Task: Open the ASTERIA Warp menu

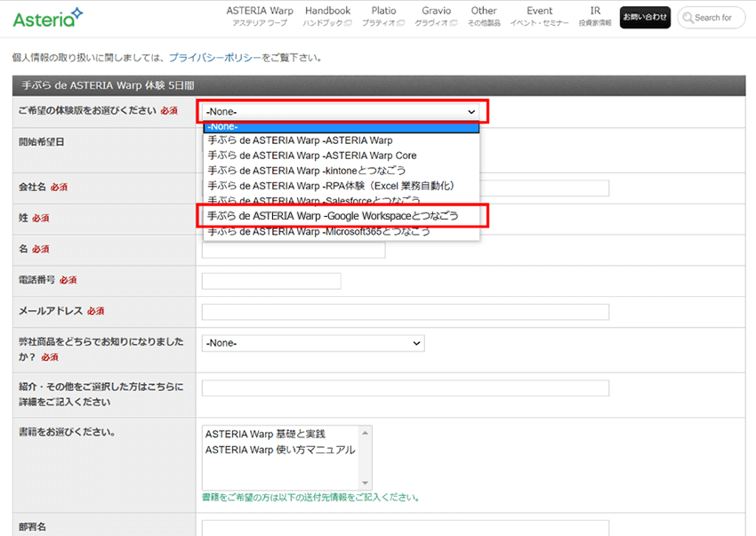Action: pyautogui.click(x=260, y=16)
